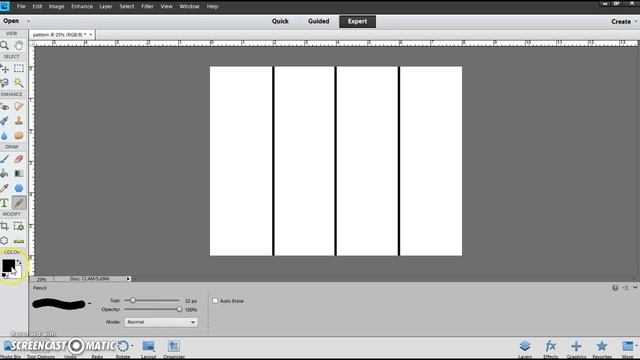Image resolution: width=640 pixels, height=360 pixels.
Task: Launch the Organizer
Action: click(174, 348)
